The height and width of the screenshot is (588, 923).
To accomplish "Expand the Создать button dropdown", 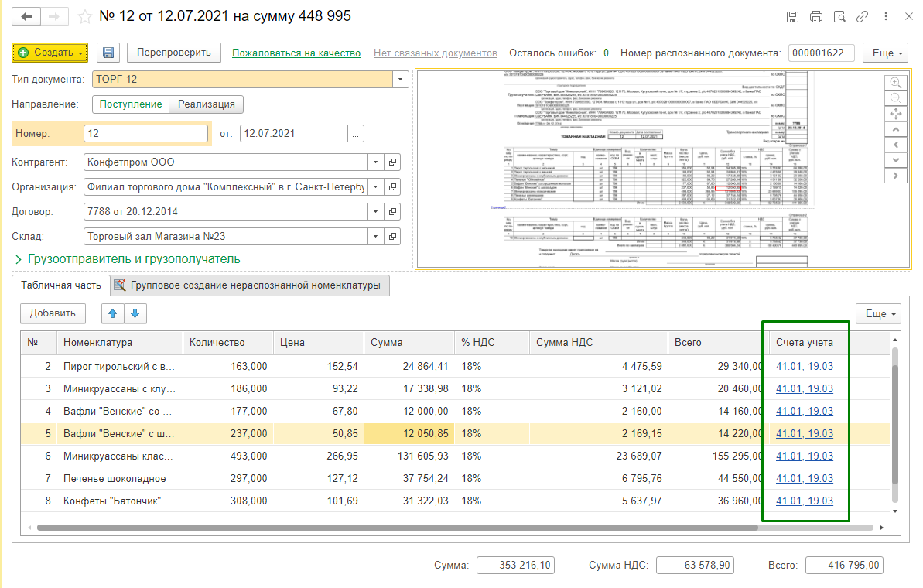I will pos(80,53).
